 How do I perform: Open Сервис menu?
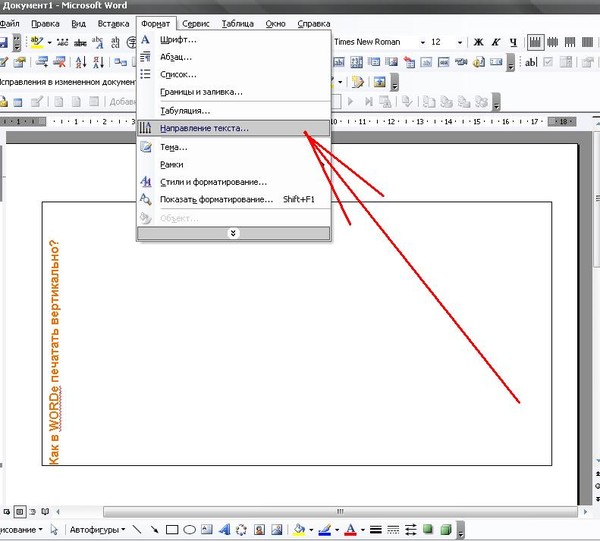196,24
